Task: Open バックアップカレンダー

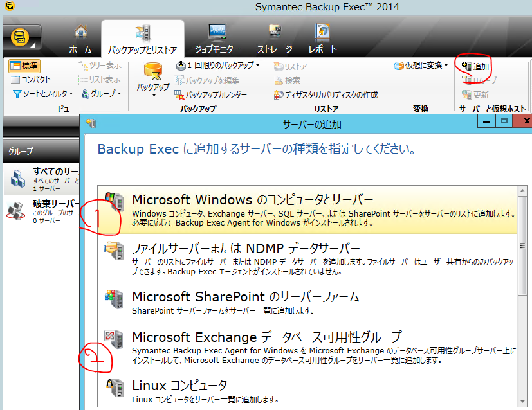Action: (x=211, y=94)
